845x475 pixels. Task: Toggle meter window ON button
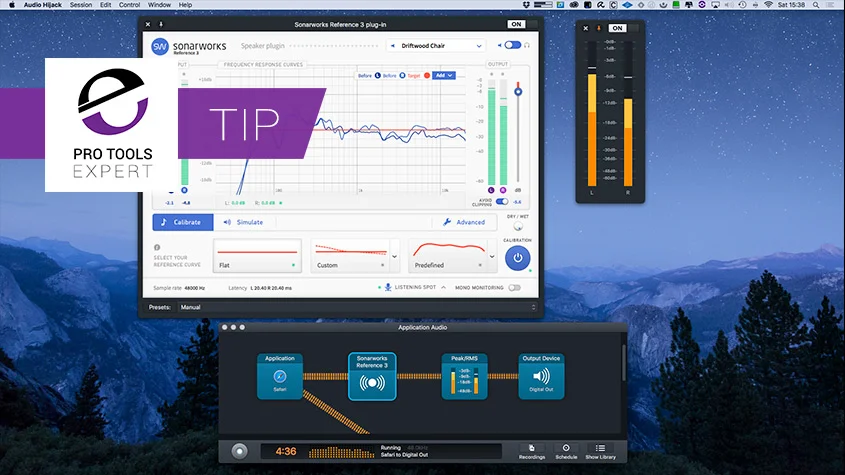click(x=617, y=28)
